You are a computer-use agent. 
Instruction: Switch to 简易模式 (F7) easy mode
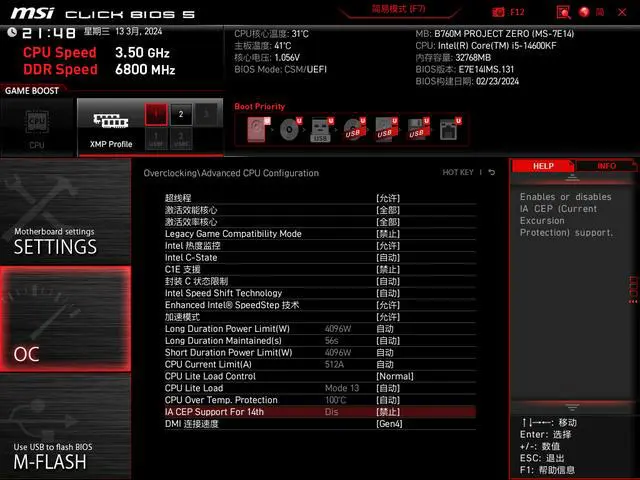[398, 9]
